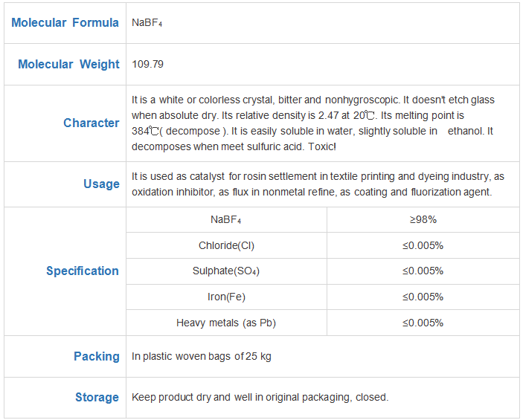Click the ≥98% purity value

point(423,220)
